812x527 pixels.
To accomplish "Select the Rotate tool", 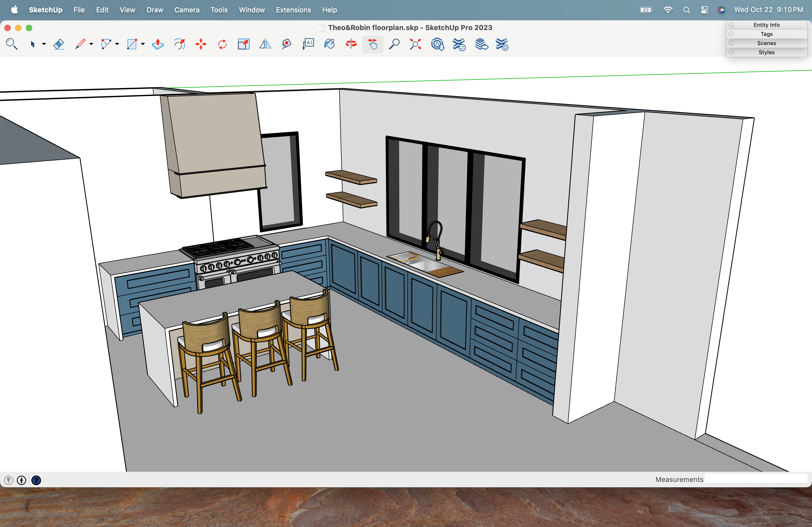I will [x=222, y=44].
